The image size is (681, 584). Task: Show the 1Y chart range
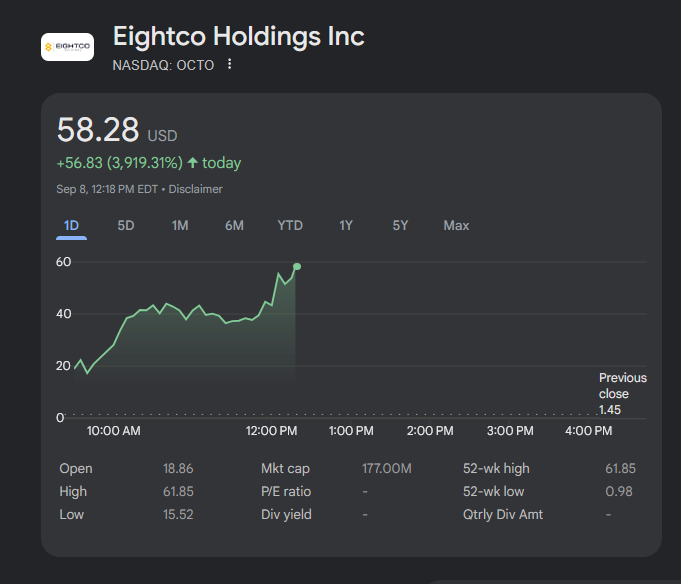coord(346,225)
